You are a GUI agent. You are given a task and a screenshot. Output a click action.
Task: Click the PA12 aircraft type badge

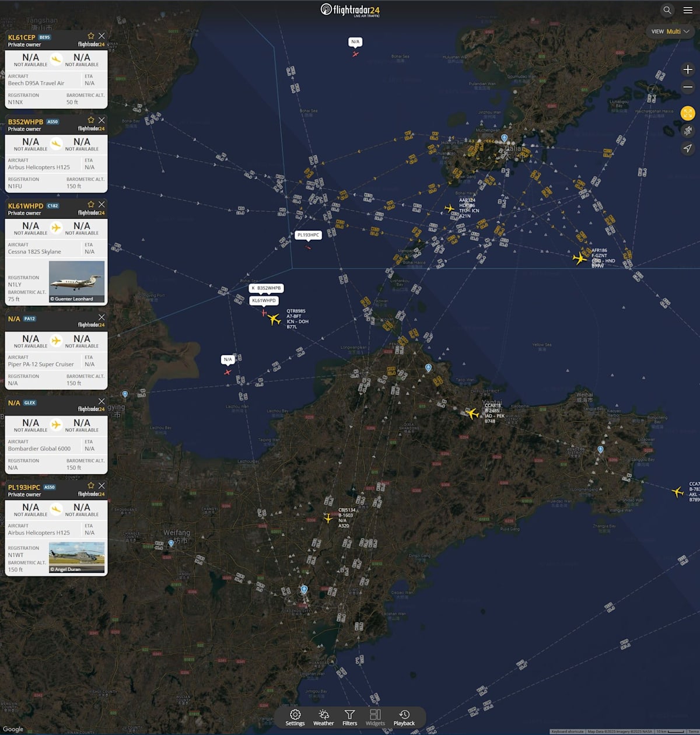tap(30, 319)
